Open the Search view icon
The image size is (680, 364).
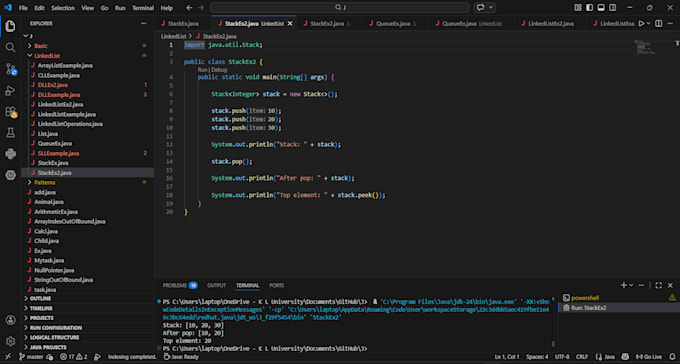10,48
